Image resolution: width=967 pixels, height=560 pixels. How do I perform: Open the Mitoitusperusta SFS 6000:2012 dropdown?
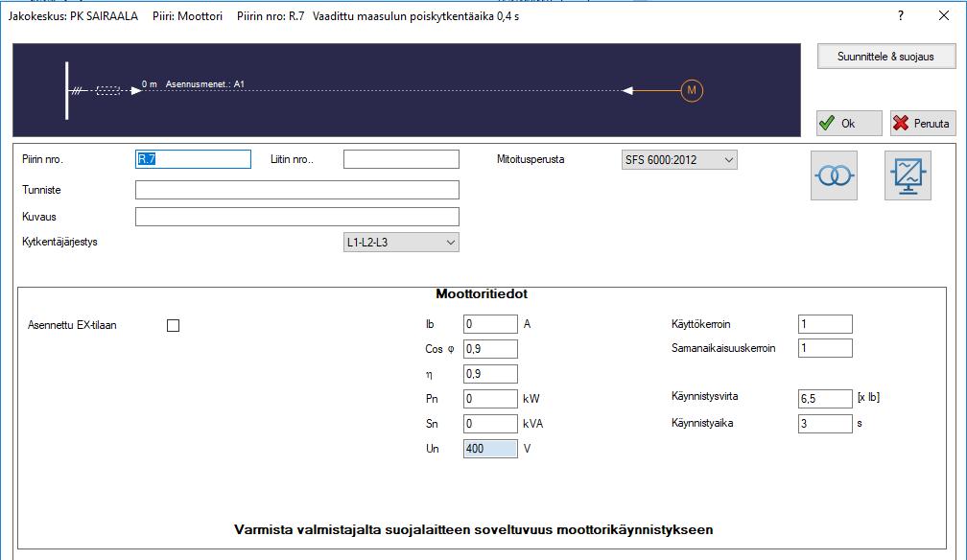pos(679,160)
